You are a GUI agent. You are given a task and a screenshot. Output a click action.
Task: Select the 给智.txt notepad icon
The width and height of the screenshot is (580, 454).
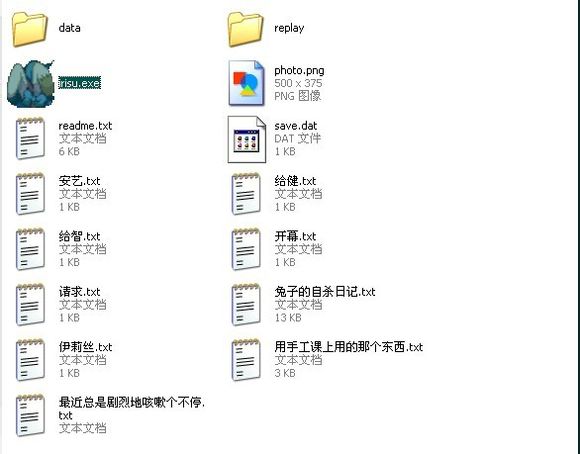30,249
